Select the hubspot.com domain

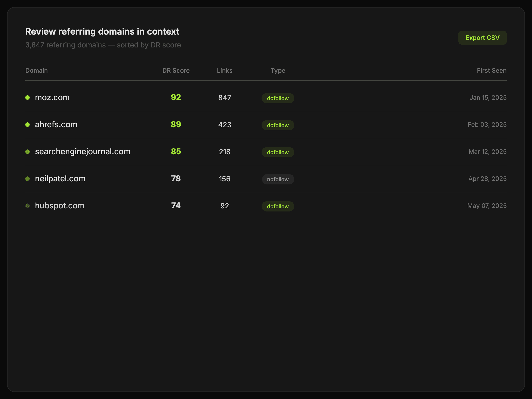point(60,206)
